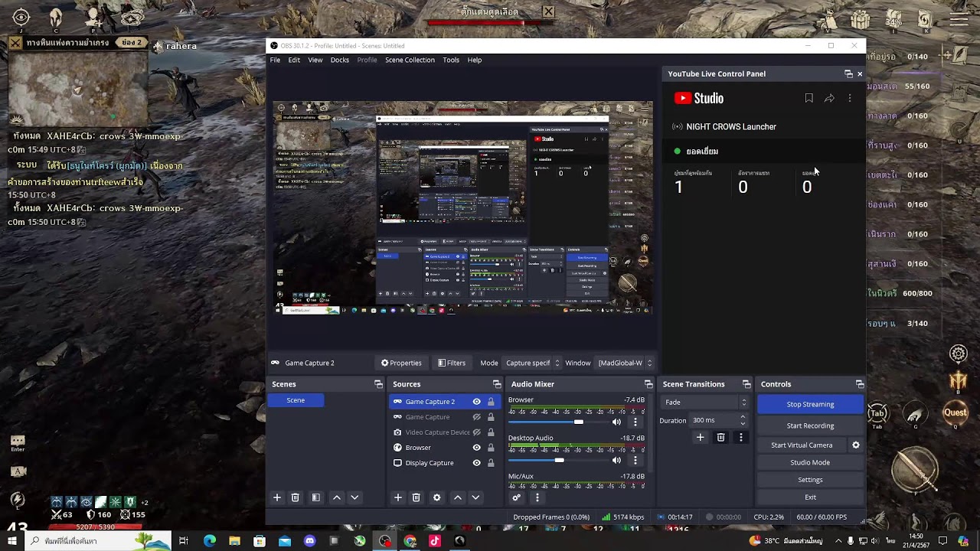Open Desktop Audio three-dot options
This screenshot has width=980, height=551.
coord(635,460)
